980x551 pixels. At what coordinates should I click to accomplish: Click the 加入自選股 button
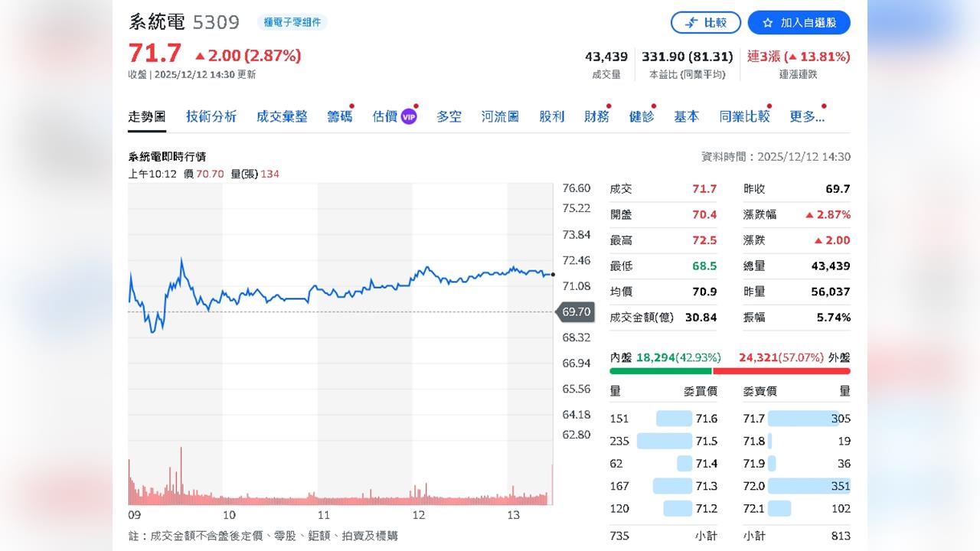point(799,22)
